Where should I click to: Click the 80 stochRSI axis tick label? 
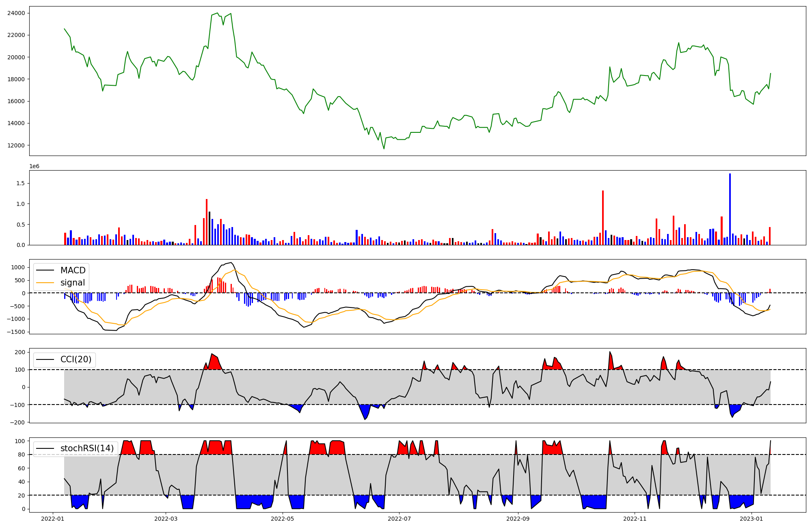(x=22, y=455)
